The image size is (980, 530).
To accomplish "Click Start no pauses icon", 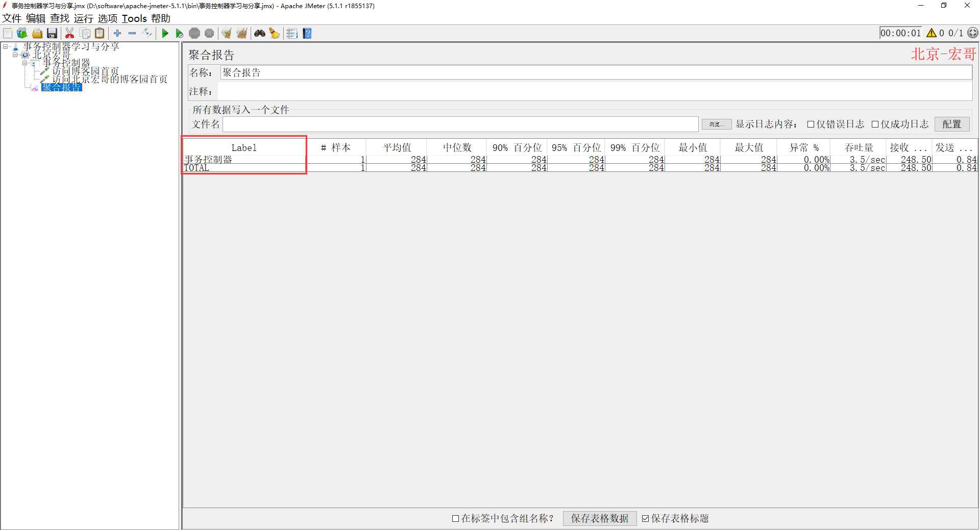I will coord(180,33).
